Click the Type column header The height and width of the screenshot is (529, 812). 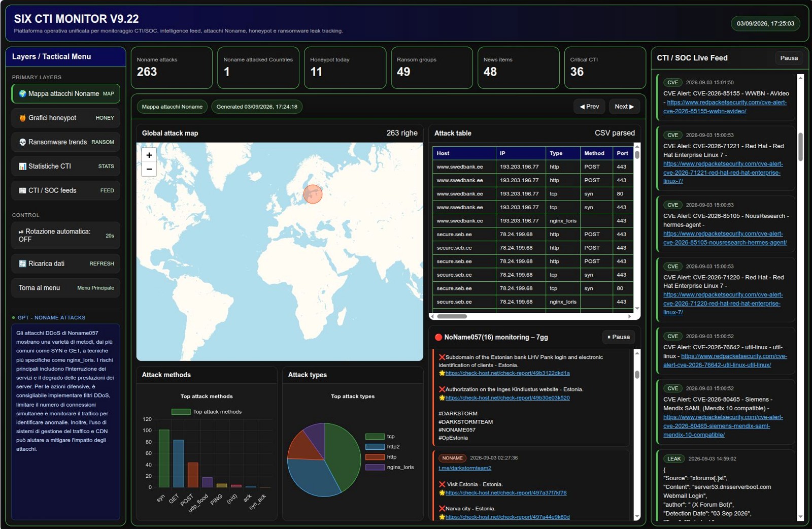point(563,153)
